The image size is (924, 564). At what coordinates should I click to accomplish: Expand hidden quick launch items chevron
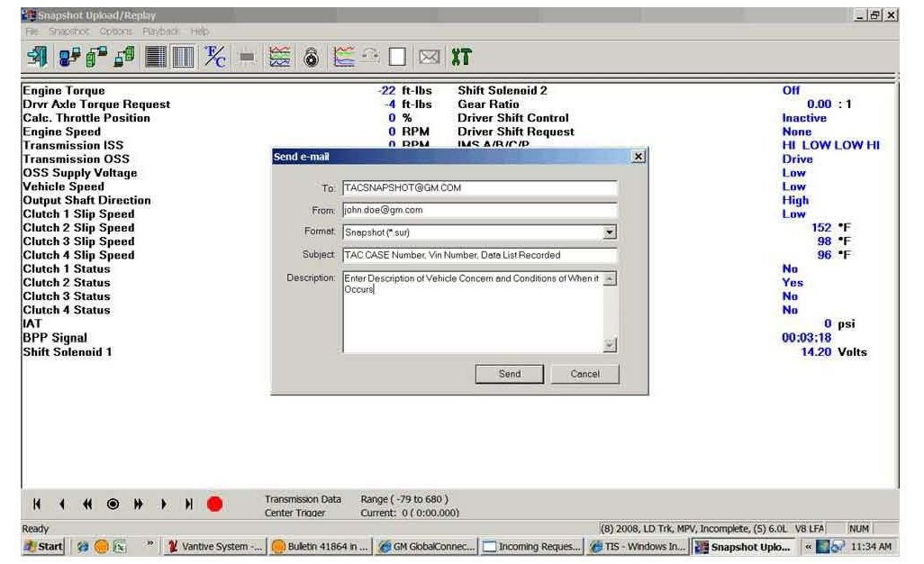point(149,547)
